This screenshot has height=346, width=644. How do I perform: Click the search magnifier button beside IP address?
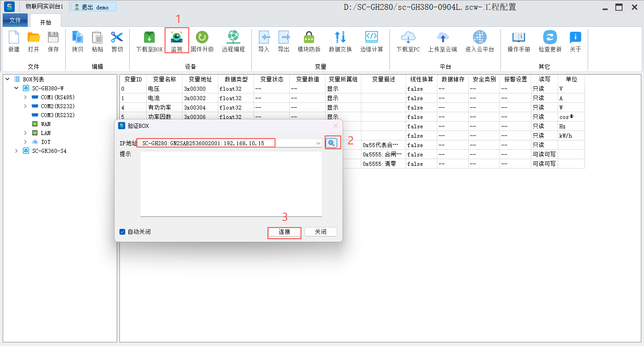(331, 143)
